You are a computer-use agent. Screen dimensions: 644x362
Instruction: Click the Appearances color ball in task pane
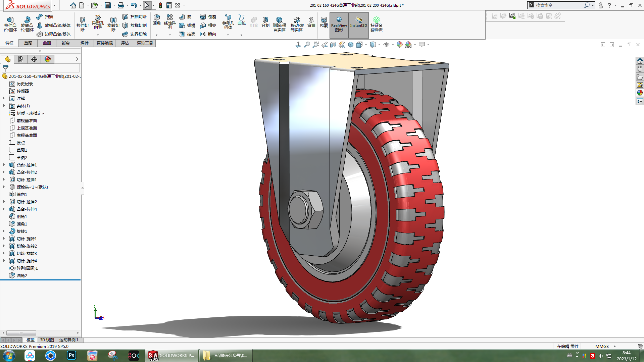click(640, 93)
